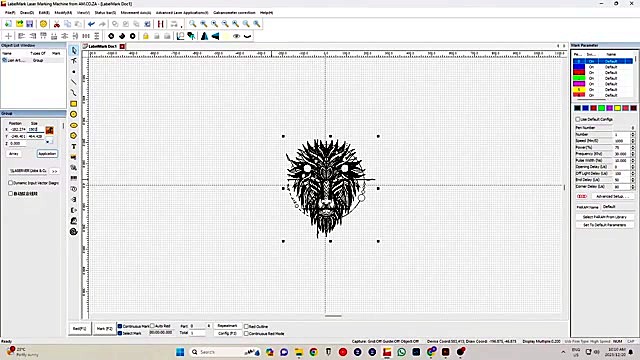This screenshot has height=360, width=640.
Task: Enable Dynamic Input Vector Diagram checkbox
Action: coord(11,183)
